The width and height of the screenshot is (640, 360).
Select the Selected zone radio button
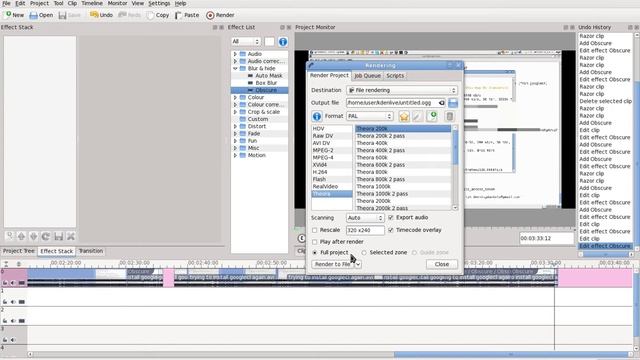[364, 253]
